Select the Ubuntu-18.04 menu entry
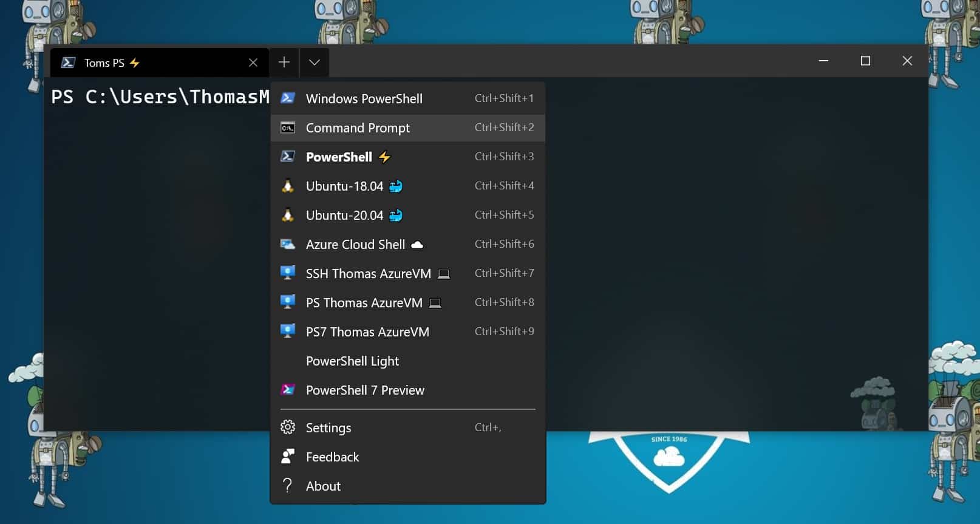The image size is (980, 524). point(408,186)
